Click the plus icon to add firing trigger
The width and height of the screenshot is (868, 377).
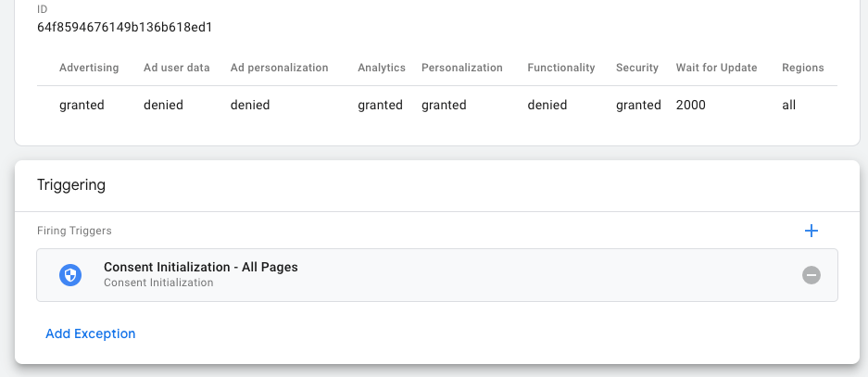[x=811, y=231]
